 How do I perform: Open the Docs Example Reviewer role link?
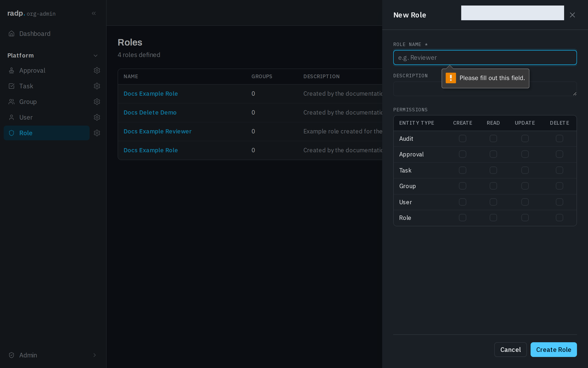click(157, 131)
